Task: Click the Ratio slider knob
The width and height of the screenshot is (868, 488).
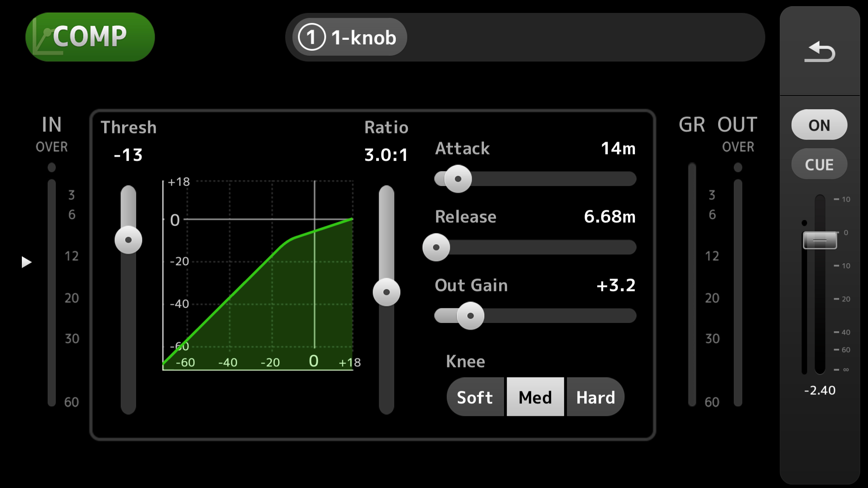Action: click(x=386, y=292)
